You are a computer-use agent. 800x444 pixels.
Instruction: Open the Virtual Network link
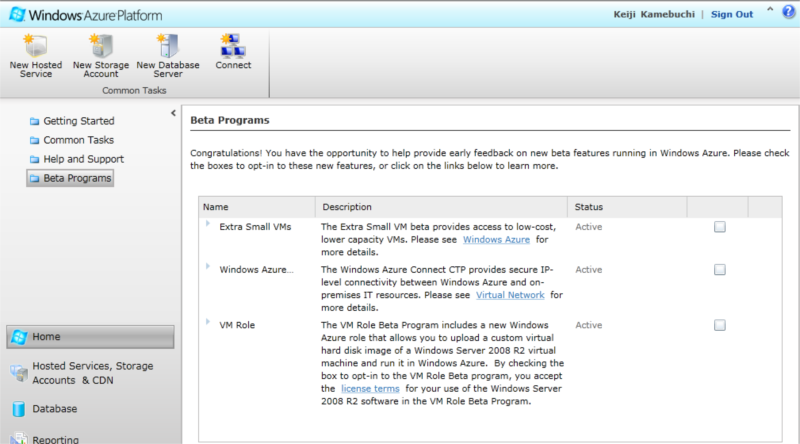(513, 295)
